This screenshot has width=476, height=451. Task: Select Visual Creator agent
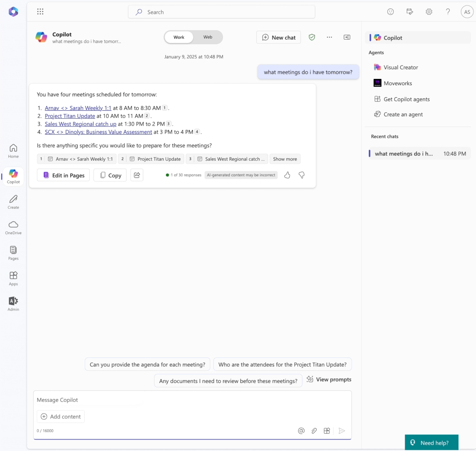coord(400,67)
